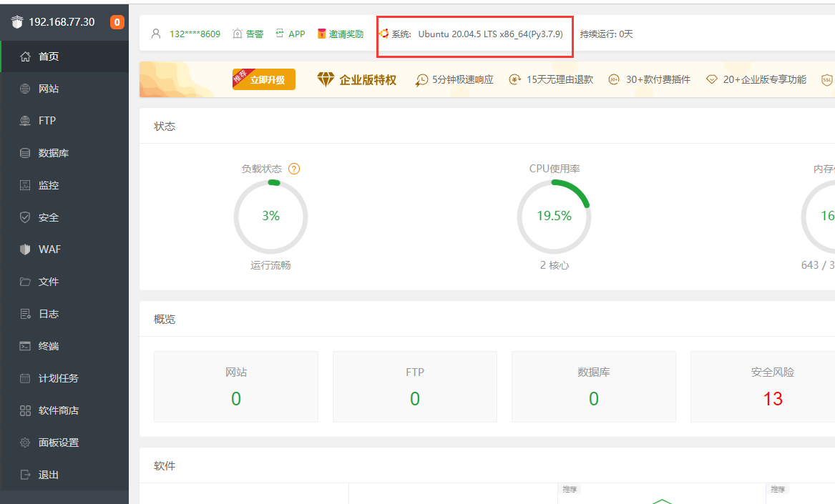Click the 持续运行: 0天 uptime text
This screenshot has height=504, width=835.
coord(607,34)
